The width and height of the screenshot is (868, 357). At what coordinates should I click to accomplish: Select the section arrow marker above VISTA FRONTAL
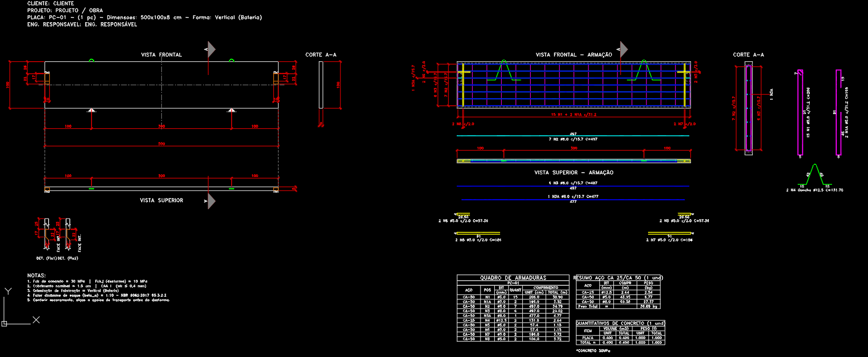click(x=211, y=50)
